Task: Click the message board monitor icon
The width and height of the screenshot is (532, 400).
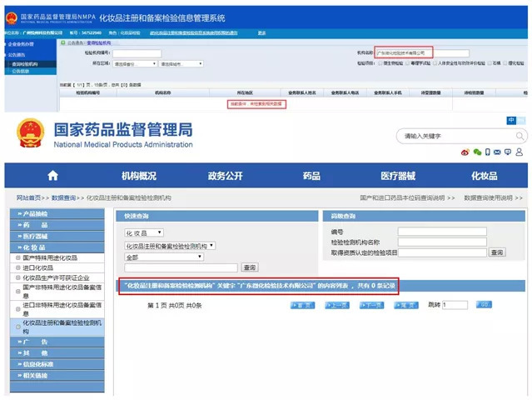Action: point(508,152)
